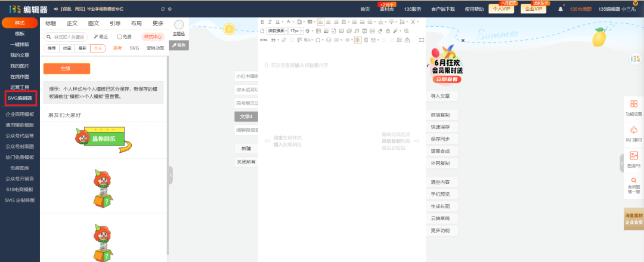Toggle italic formatting in editor toolbar
The width and height of the screenshot is (644, 262).
(270, 22)
